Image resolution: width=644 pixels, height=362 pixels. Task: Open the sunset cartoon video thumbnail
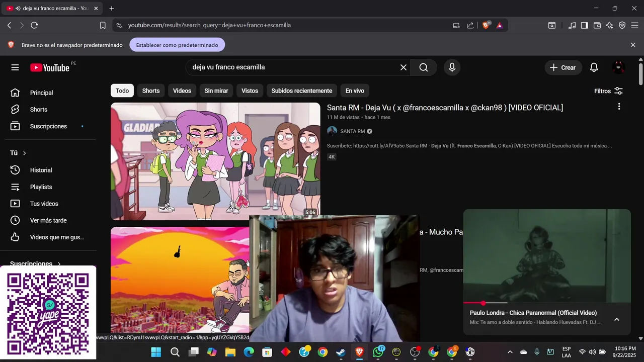coord(180,279)
